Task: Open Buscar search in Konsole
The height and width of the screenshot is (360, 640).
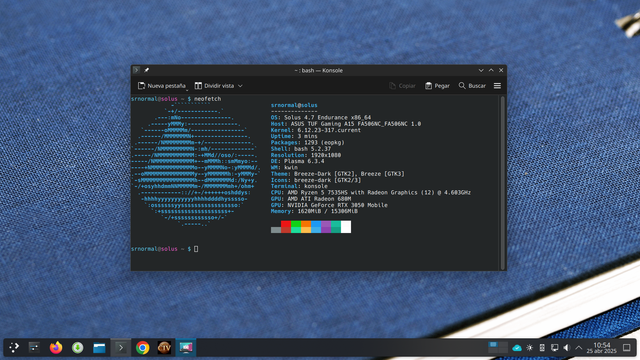Action: (x=472, y=86)
